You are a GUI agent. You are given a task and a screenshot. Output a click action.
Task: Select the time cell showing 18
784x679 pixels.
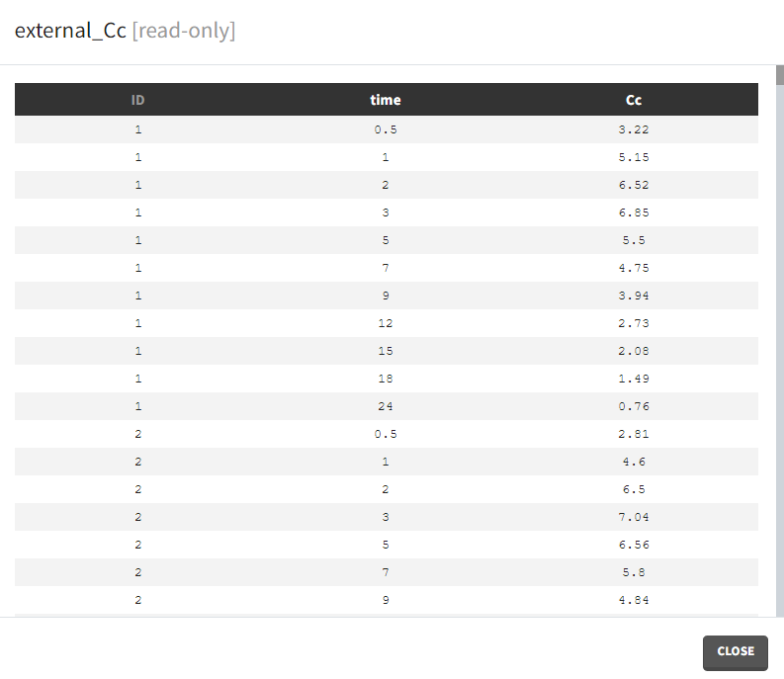click(x=386, y=379)
